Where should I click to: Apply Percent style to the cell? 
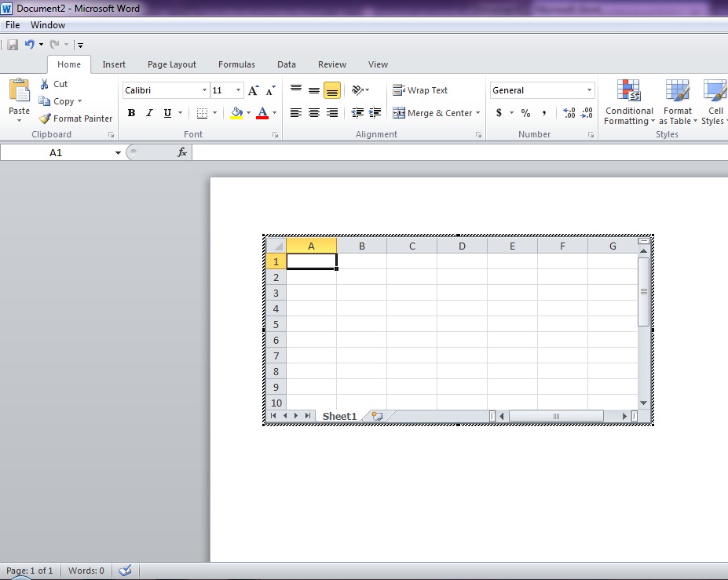tap(525, 112)
